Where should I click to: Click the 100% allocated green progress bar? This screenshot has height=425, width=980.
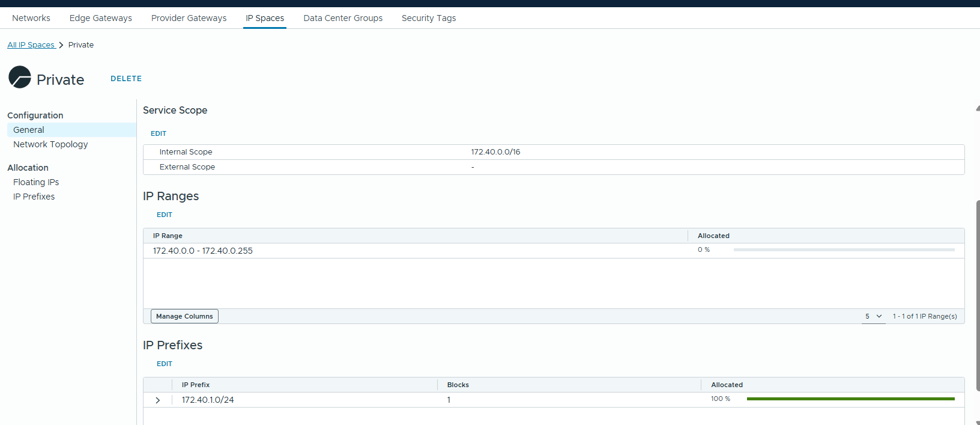[x=850, y=399]
